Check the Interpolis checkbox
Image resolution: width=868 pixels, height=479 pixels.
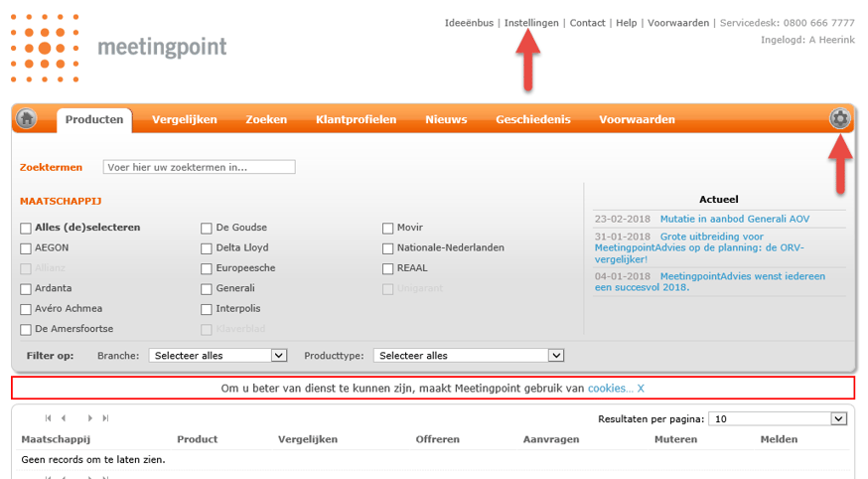point(207,309)
